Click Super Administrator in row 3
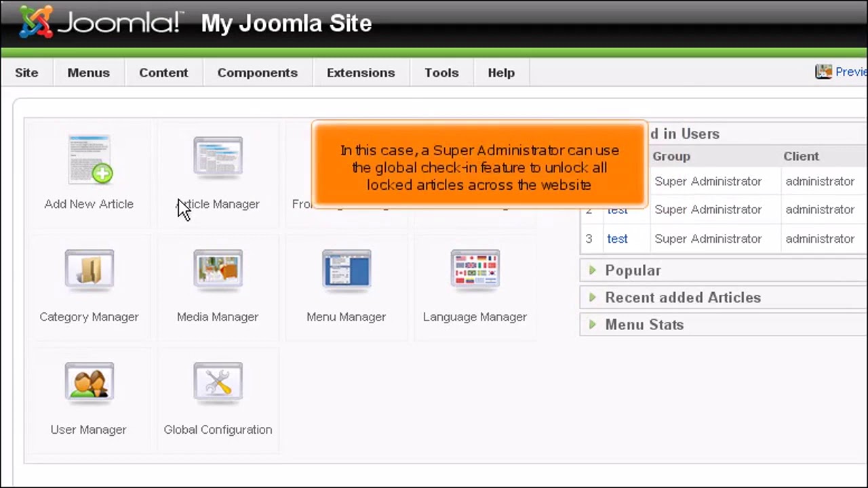Viewport: 868px width, 488px height. click(708, 239)
